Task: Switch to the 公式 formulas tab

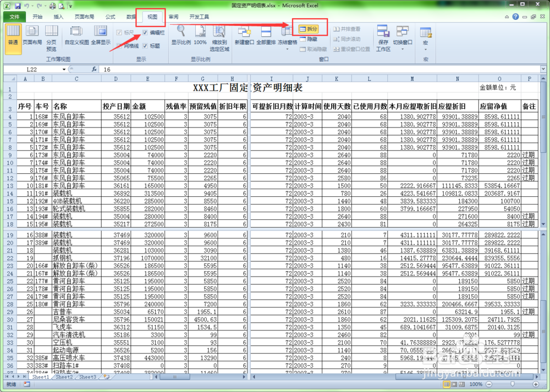Action: click(110, 17)
